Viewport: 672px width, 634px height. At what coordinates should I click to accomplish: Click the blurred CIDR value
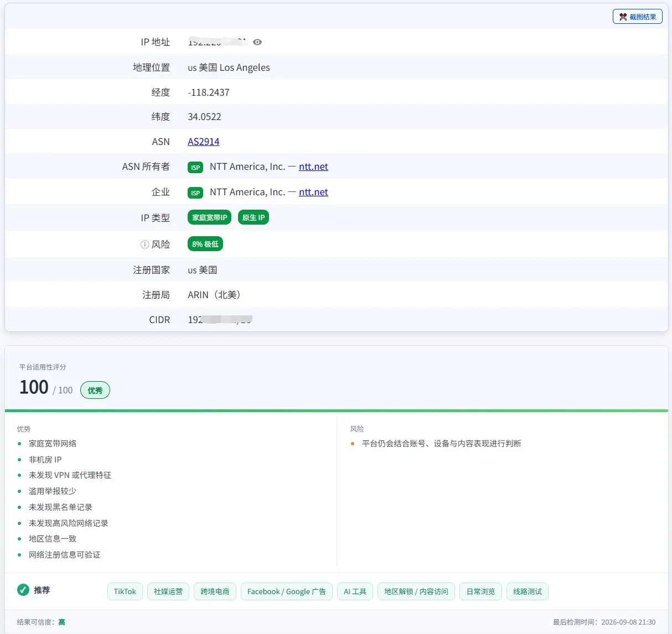point(220,320)
